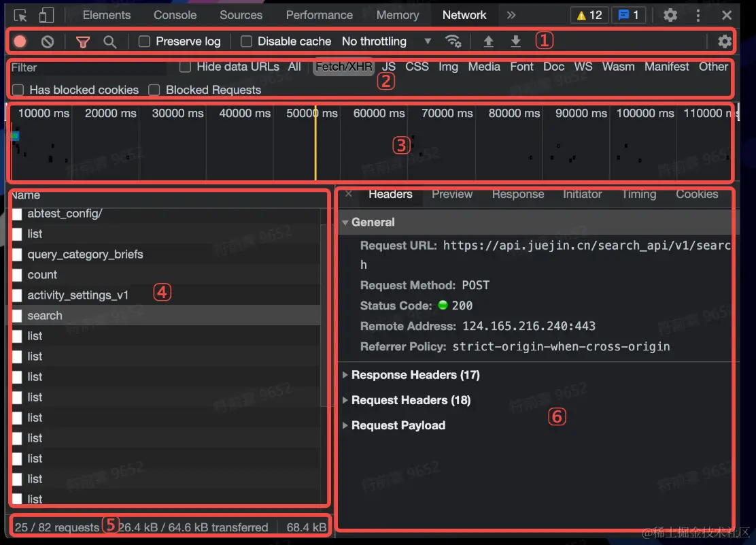Toggle the device toolbar icon
The width and height of the screenshot is (756, 545).
46,16
